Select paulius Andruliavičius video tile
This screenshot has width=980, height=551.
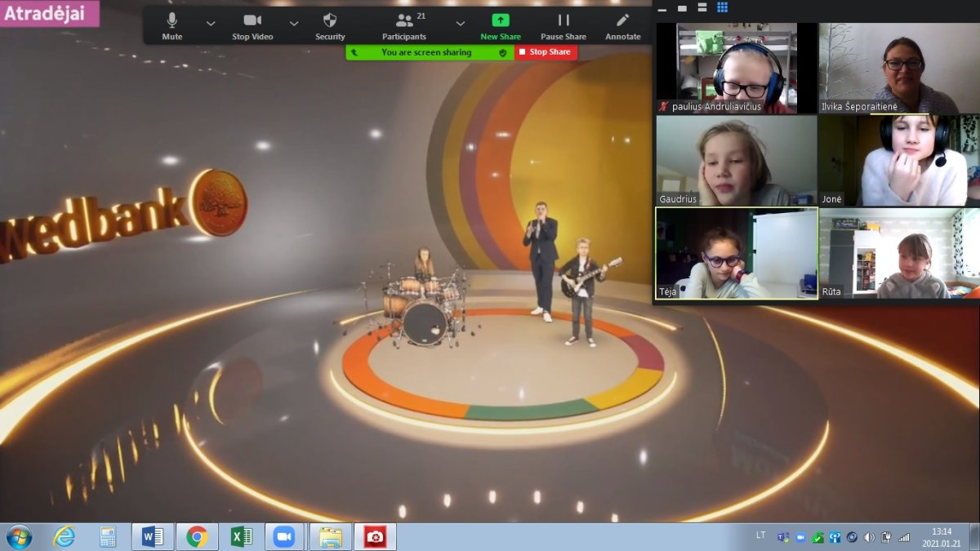click(737, 68)
